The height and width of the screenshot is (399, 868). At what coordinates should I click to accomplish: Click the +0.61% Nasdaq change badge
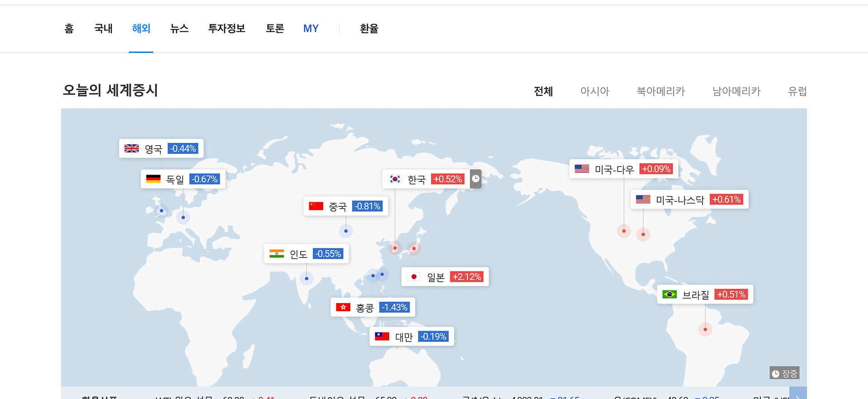tap(726, 199)
